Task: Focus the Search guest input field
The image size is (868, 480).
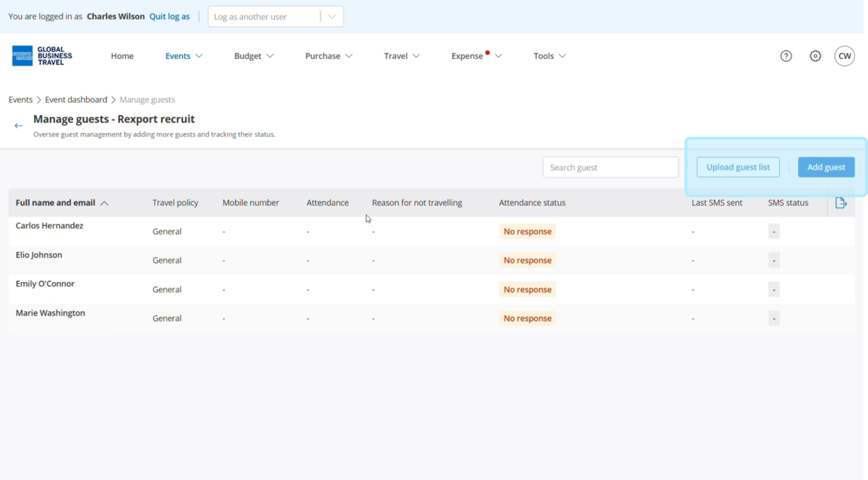Action: (610, 167)
